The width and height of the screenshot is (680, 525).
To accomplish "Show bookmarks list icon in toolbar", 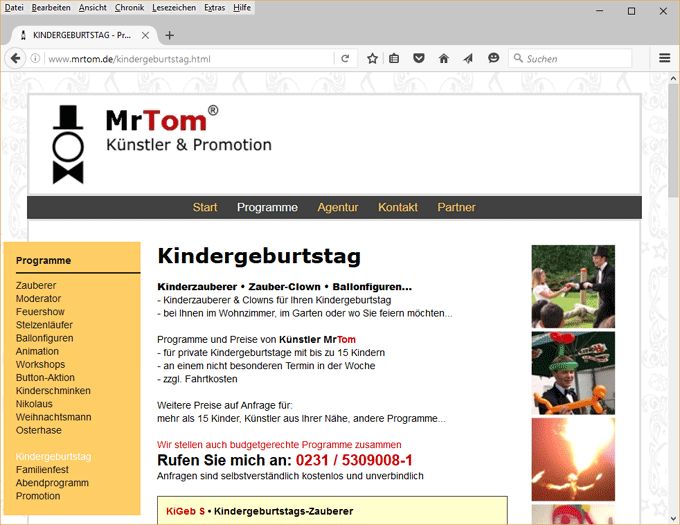I will 394,58.
